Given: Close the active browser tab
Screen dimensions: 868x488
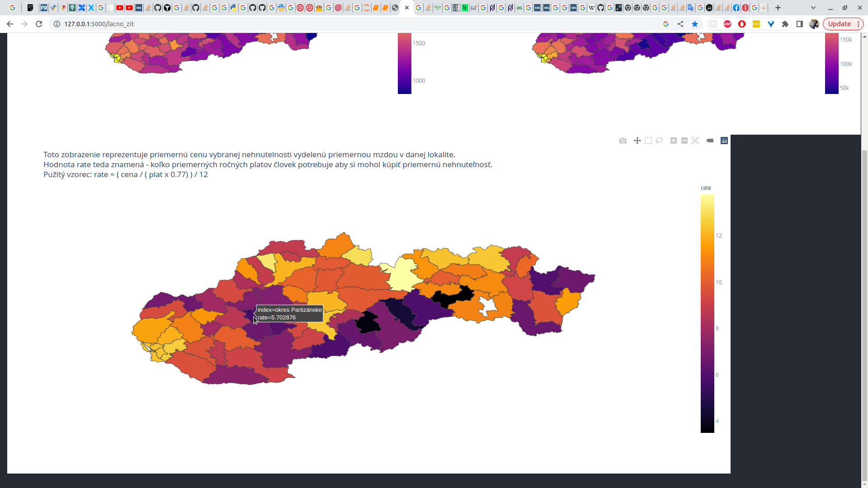Looking at the screenshot, I should pos(407,8).
